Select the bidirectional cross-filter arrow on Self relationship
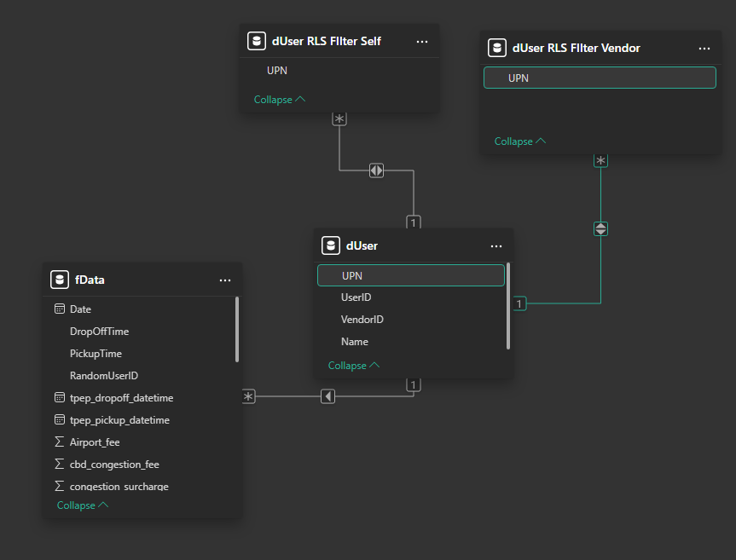 tap(377, 170)
